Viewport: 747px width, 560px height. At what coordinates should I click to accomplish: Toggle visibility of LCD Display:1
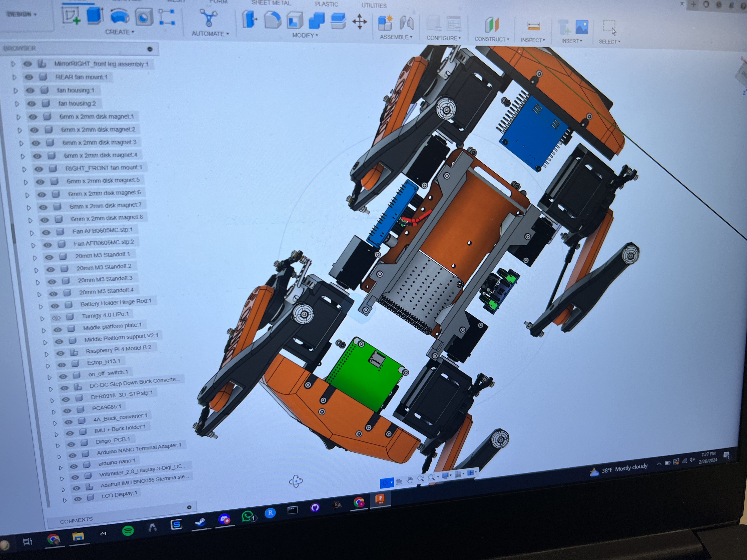[x=78, y=499]
